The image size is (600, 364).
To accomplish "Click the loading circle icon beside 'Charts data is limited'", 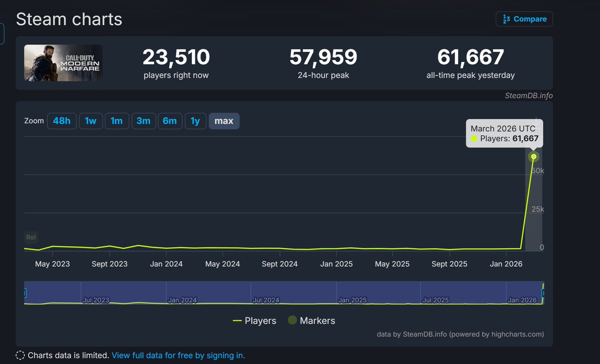I will click(x=20, y=356).
